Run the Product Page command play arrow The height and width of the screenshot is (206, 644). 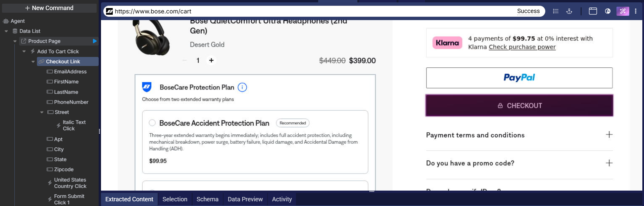click(x=95, y=41)
